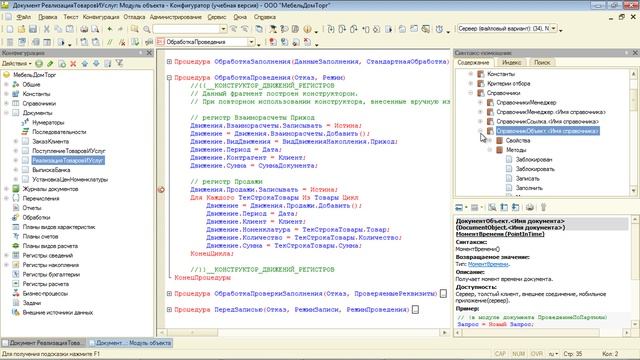Open the Файл menu

pyautogui.click(x=24, y=17)
